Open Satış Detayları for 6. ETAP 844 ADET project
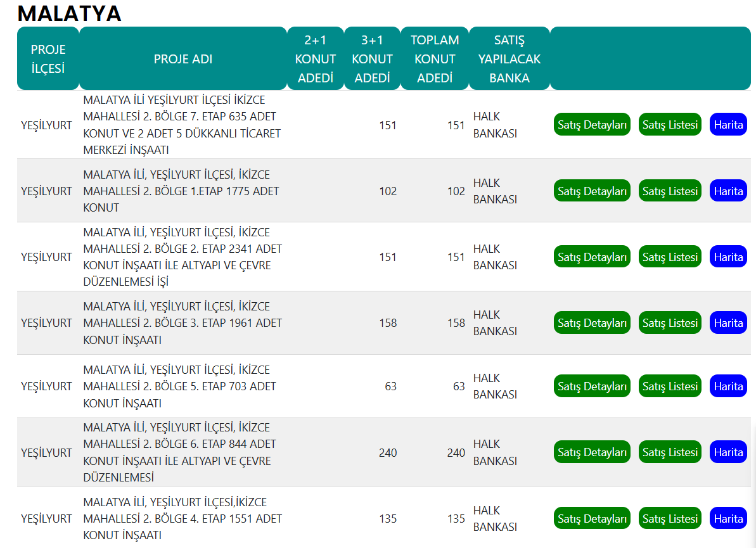Screen dimensions: 756x548 (x=592, y=452)
